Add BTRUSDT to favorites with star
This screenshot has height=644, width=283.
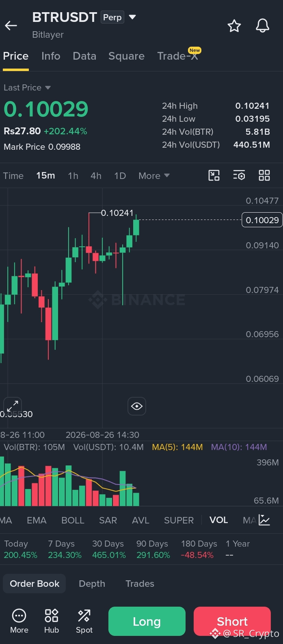[x=234, y=26]
